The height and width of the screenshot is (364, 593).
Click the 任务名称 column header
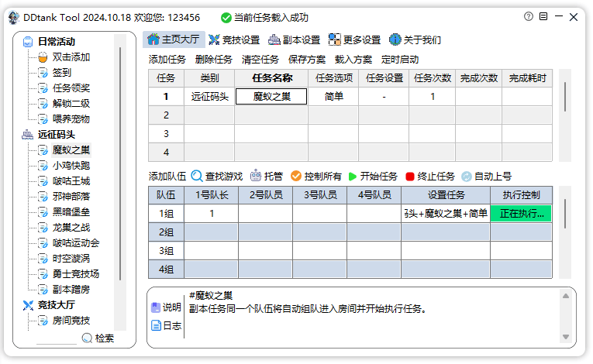pyautogui.click(x=271, y=78)
